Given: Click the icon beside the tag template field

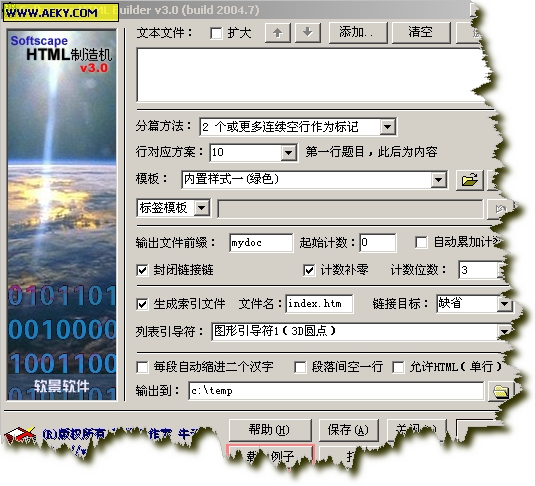Looking at the screenshot, I should (500, 209).
